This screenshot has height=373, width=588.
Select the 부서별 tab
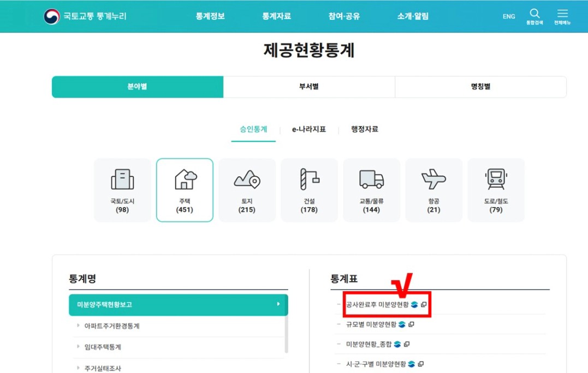coord(309,87)
